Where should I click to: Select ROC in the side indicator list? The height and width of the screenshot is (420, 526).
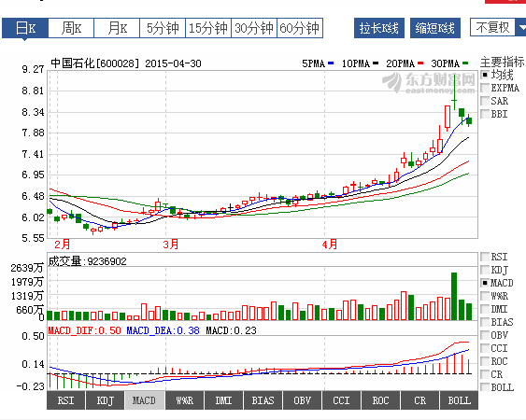(494, 361)
